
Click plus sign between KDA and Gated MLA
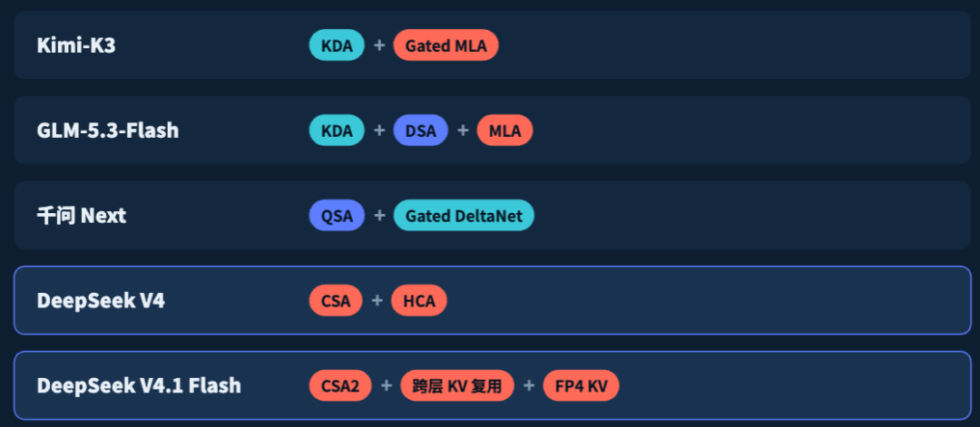pyautogui.click(x=378, y=45)
